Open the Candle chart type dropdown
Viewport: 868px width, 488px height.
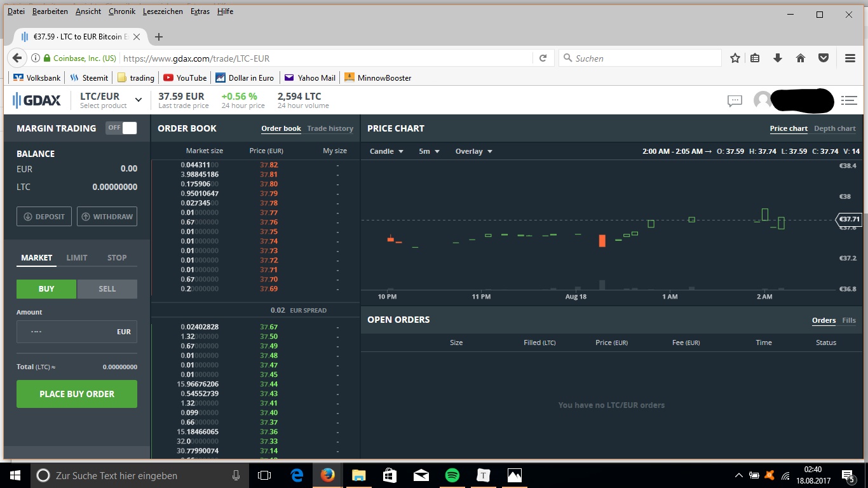point(387,151)
